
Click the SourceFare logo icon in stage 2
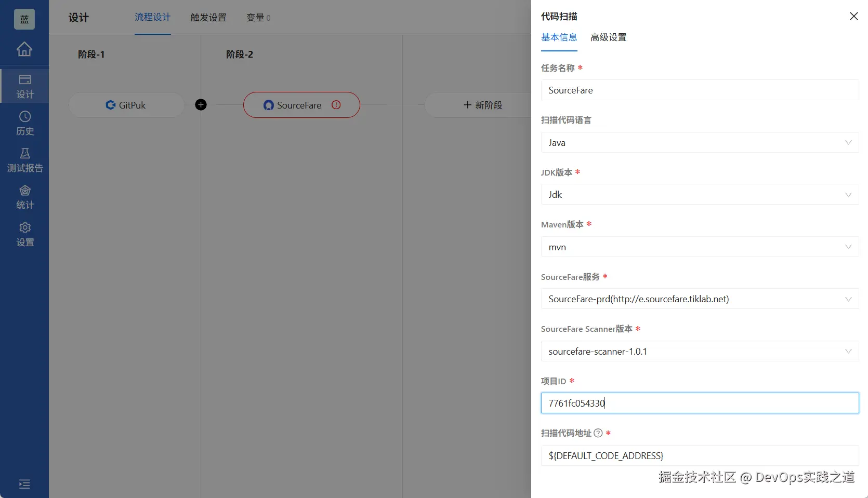click(x=268, y=105)
